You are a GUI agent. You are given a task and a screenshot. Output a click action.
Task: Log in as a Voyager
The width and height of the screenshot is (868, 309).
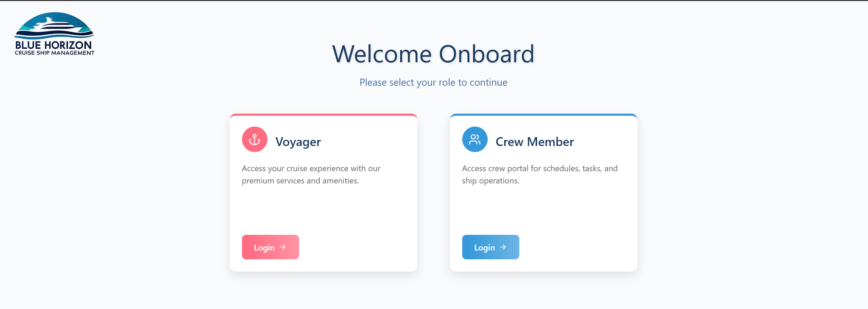(x=271, y=247)
